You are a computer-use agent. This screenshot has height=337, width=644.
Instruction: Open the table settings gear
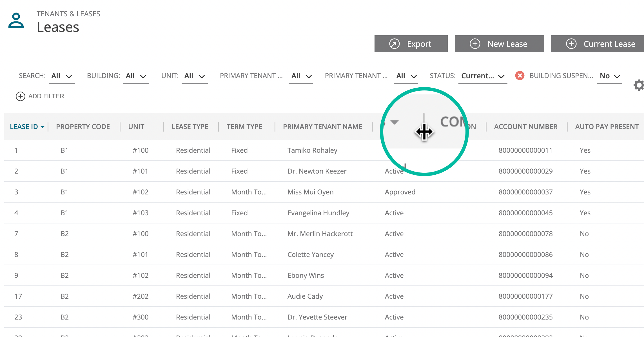point(639,85)
